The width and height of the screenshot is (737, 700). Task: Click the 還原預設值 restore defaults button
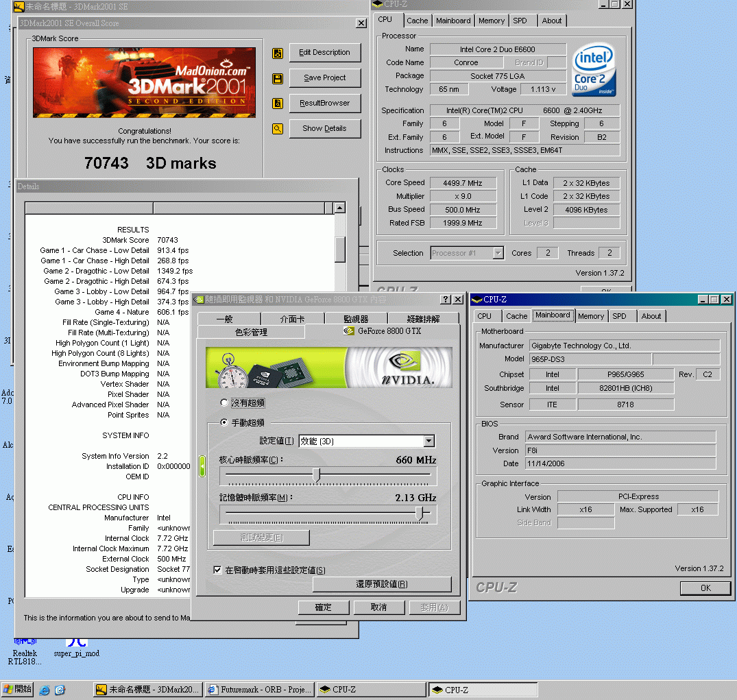click(x=382, y=584)
